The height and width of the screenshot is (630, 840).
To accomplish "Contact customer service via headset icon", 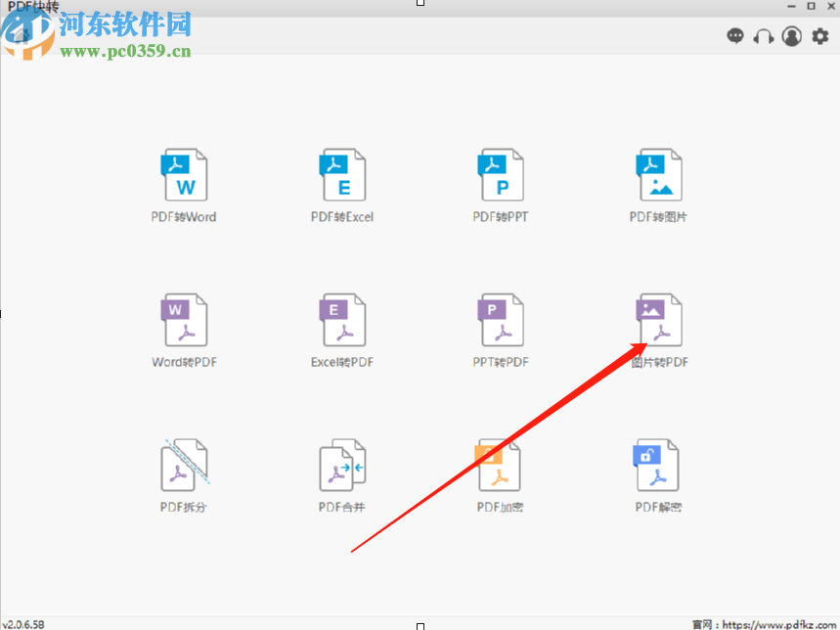I will coord(764,36).
